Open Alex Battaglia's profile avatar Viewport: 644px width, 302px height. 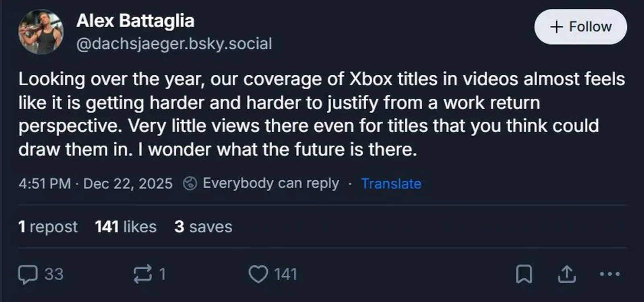[x=41, y=30]
